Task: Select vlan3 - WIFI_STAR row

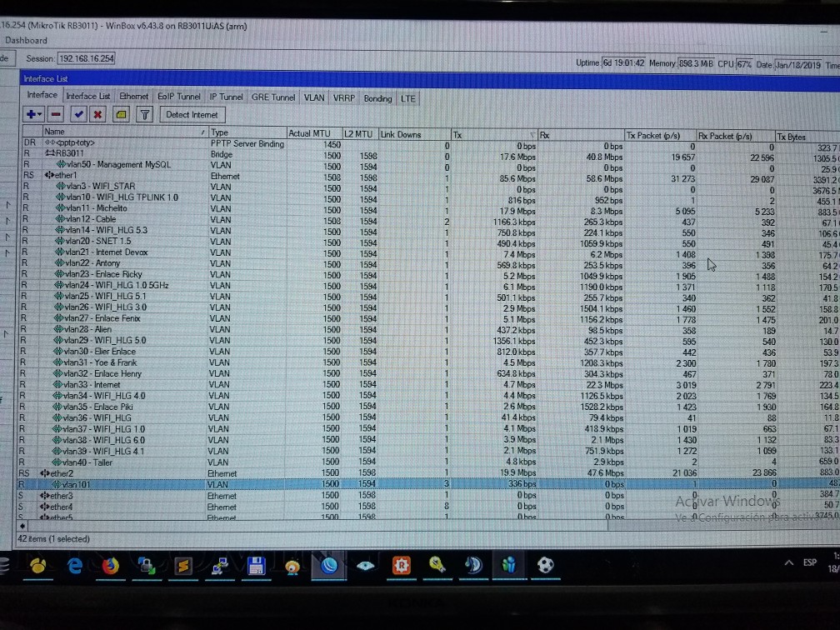Action: coord(428,187)
